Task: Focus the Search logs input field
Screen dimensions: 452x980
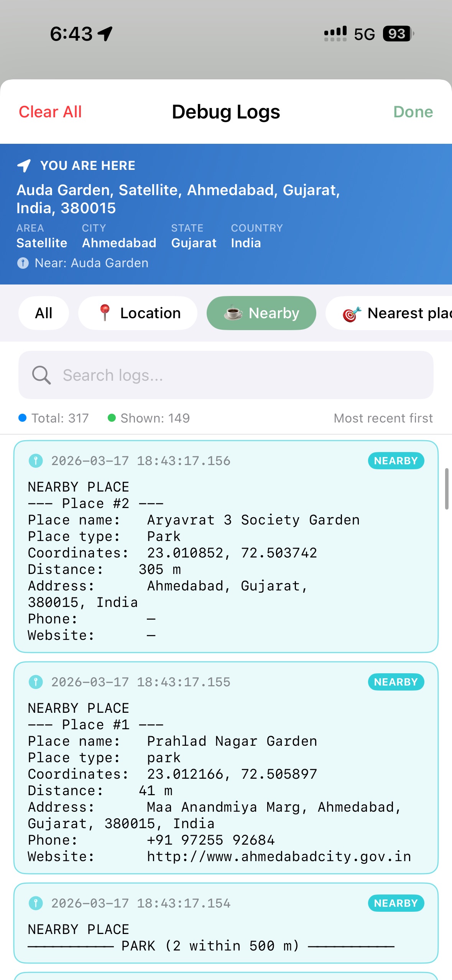Action: pos(238,375)
